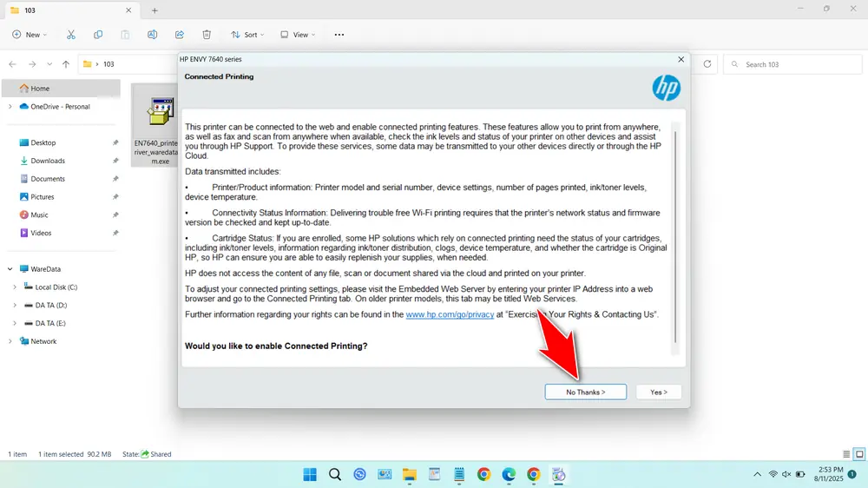The width and height of the screenshot is (868, 488).
Task: Select the 103 Explorer tab
Action: point(71,10)
